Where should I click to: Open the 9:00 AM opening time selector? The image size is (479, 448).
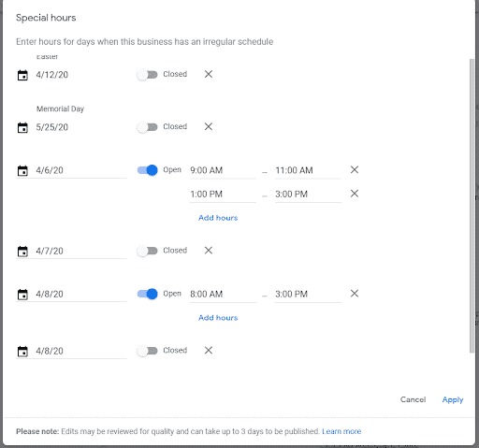pyautogui.click(x=223, y=170)
